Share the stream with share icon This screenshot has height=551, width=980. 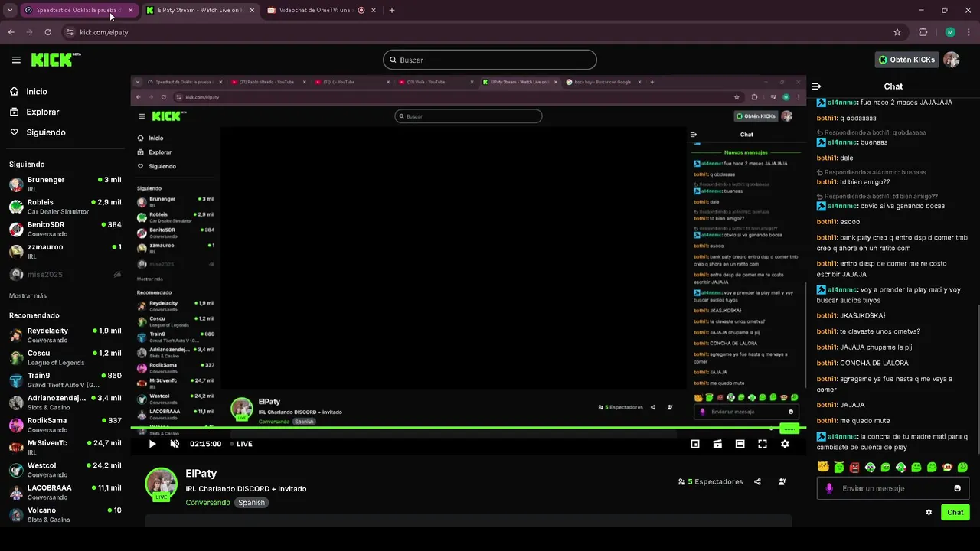(x=757, y=482)
